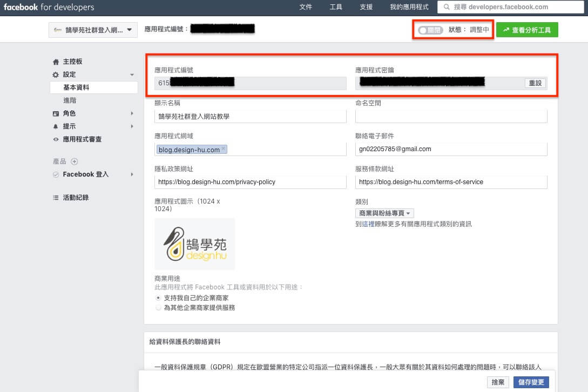Click the 應用程式網域 field
This screenshot has height=392, width=588.
pyautogui.click(x=250, y=150)
